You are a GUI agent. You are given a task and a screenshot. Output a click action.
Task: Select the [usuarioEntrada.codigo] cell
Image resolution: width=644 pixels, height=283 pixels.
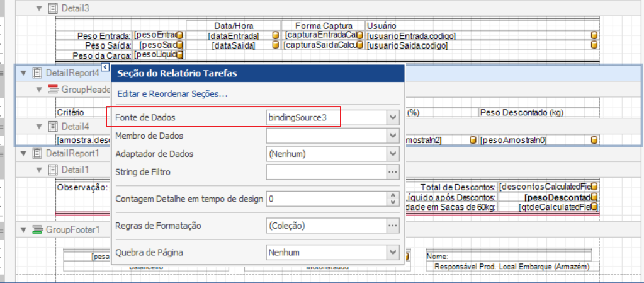pos(482,36)
